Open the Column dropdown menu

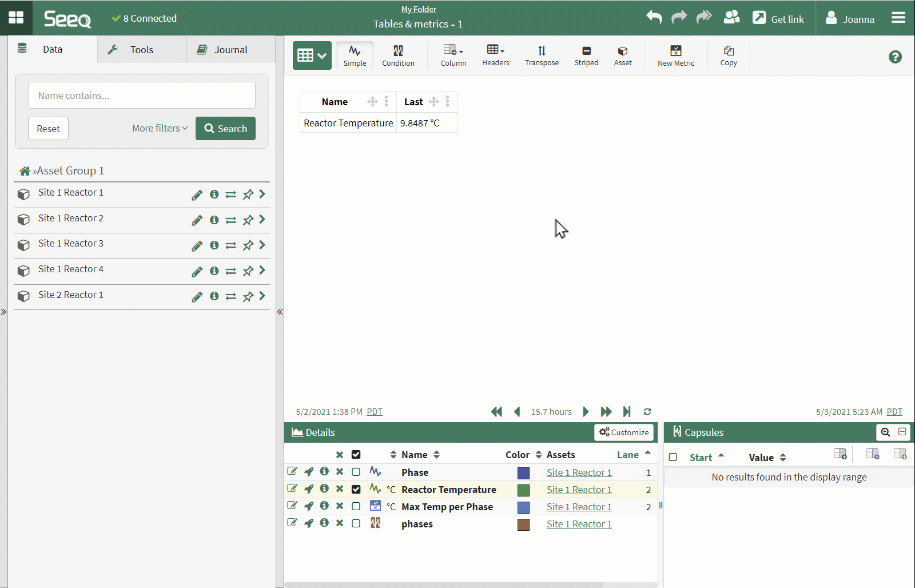coord(453,55)
